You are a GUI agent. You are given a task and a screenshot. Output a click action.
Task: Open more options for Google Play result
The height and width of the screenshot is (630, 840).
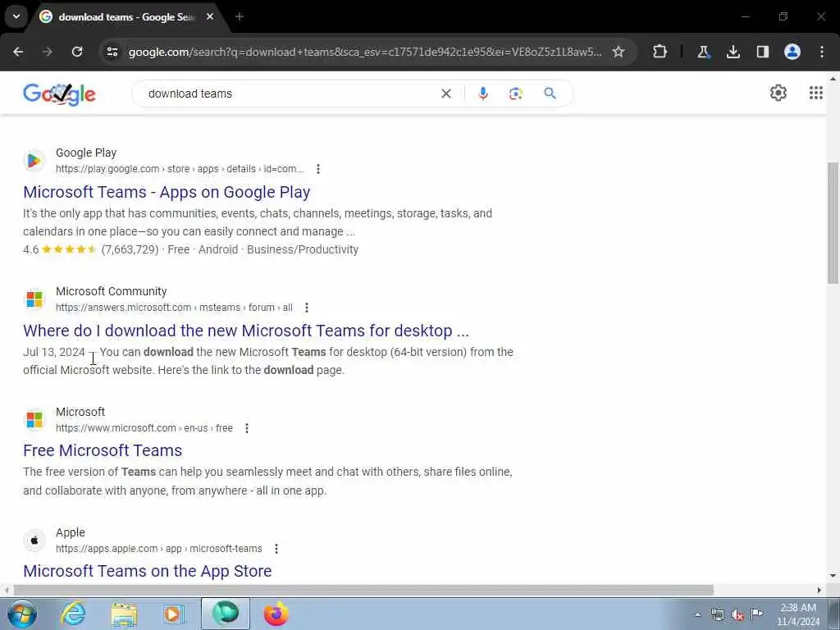(x=318, y=169)
